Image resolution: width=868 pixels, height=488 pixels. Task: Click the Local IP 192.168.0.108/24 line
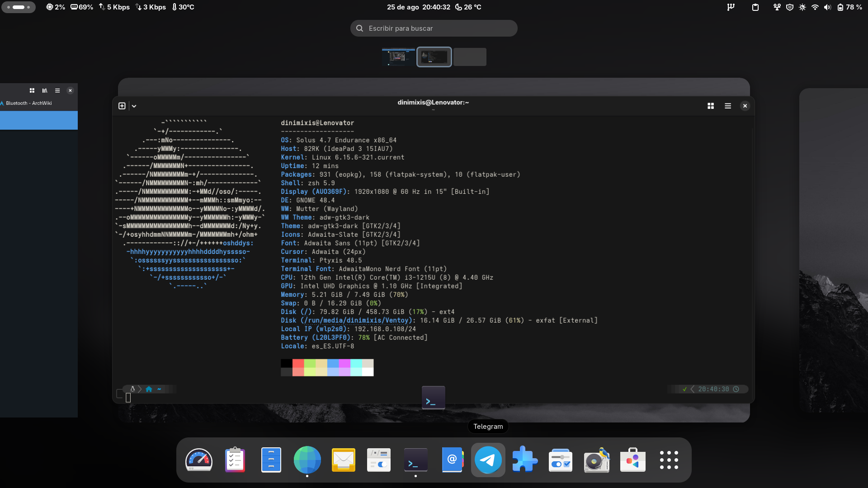tap(349, 329)
